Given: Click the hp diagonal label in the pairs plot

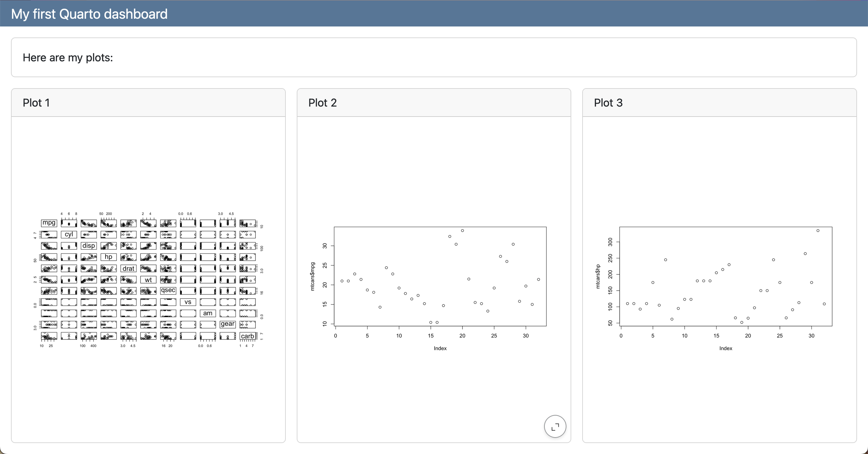Looking at the screenshot, I should pyautogui.click(x=108, y=257).
